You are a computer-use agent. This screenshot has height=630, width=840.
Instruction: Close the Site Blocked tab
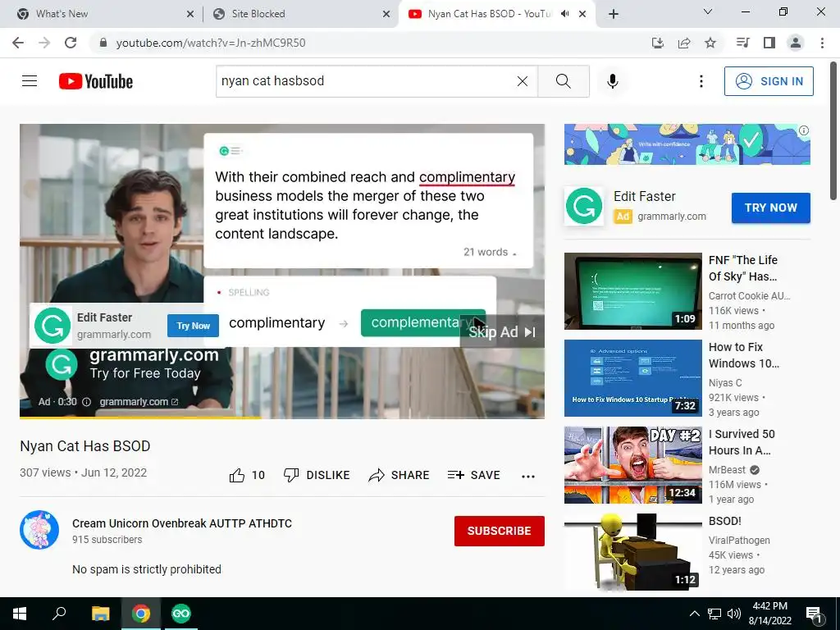pyautogui.click(x=386, y=14)
